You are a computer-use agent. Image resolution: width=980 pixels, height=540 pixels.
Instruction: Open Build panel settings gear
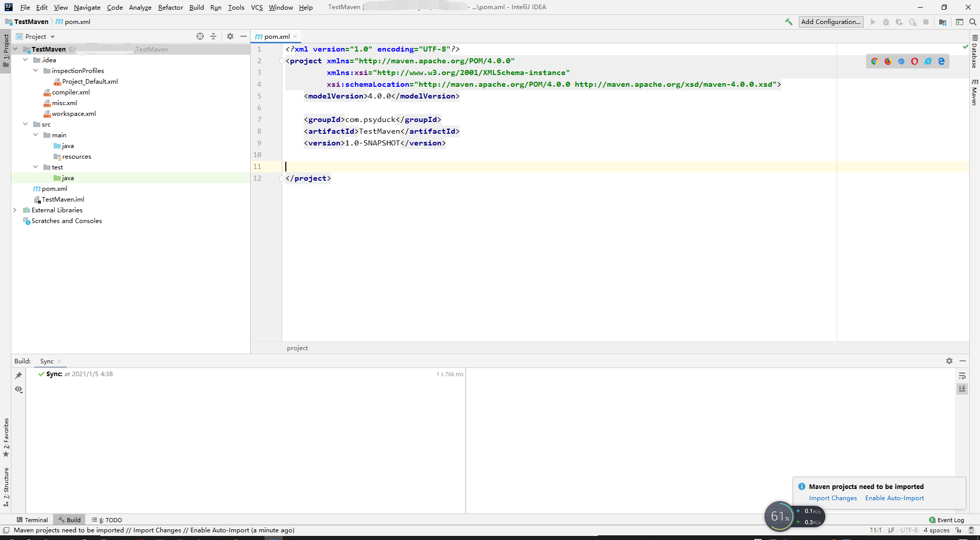pyautogui.click(x=949, y=361)
